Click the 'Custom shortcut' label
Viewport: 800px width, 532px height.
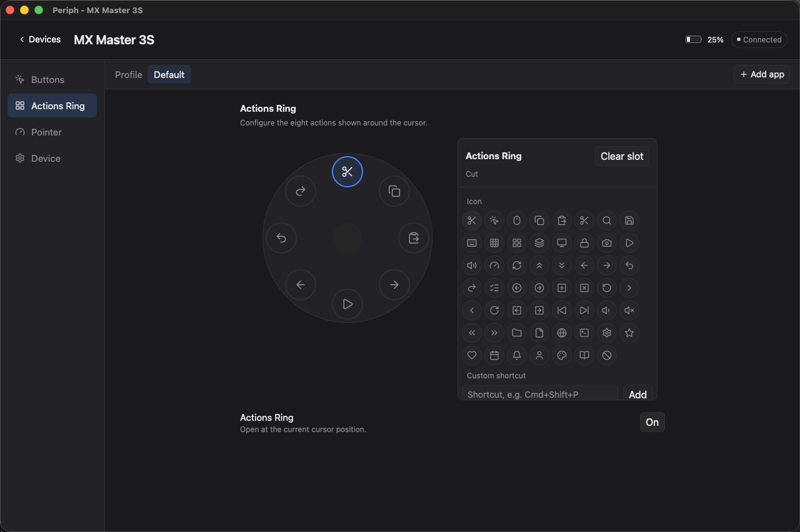click(x=496, y=376)
